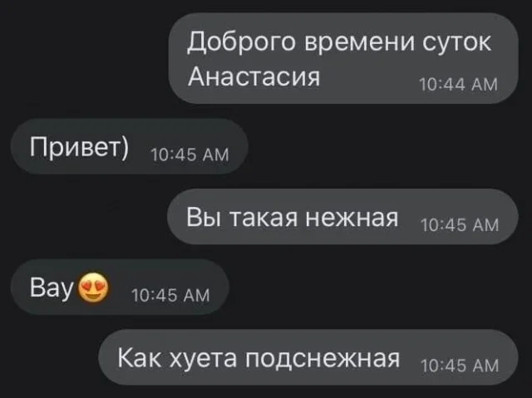Image resolution: width=532 pixels, height=398 pixels.
Task: Tap the word "Вы" in third message
Action: coord(204,218)
